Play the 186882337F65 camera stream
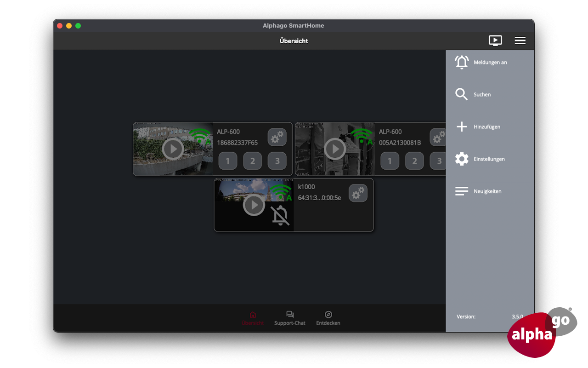 (x=173, y=149)
